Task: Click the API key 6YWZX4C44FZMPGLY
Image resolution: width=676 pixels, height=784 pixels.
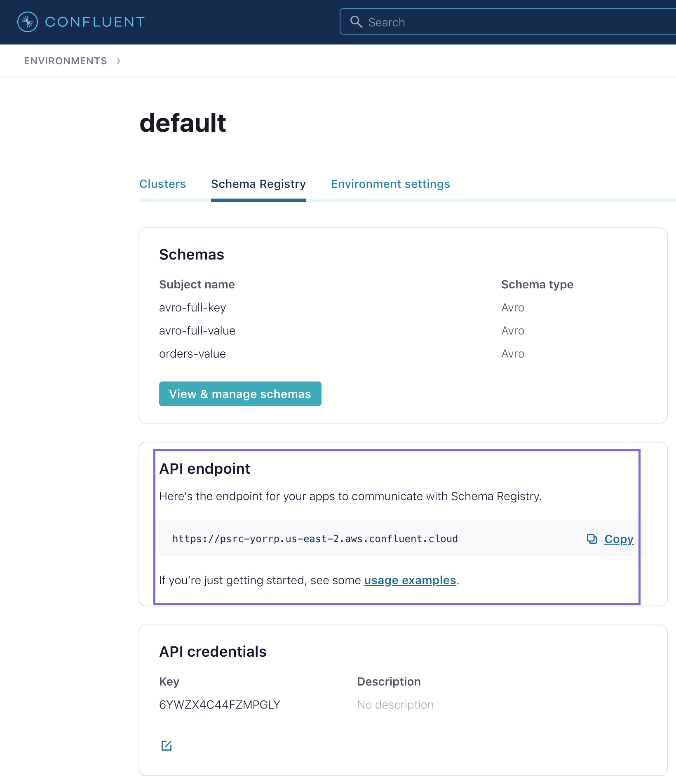Action: click(x=220, y=704)
